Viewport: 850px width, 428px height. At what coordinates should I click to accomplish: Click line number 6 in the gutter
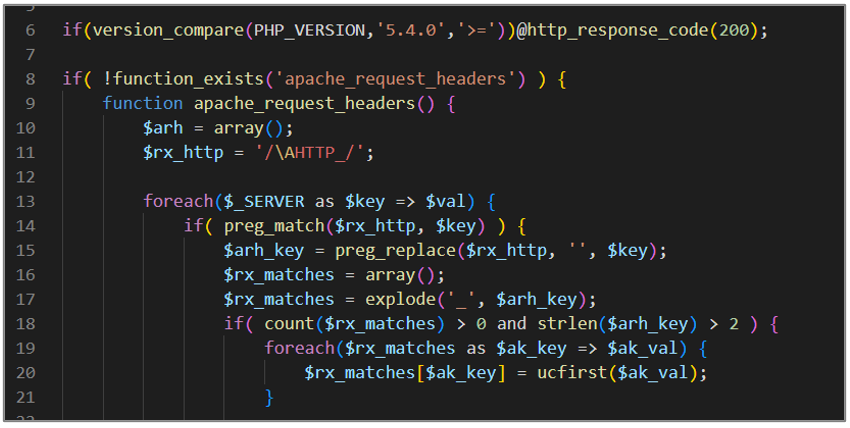tap(30, 30)
